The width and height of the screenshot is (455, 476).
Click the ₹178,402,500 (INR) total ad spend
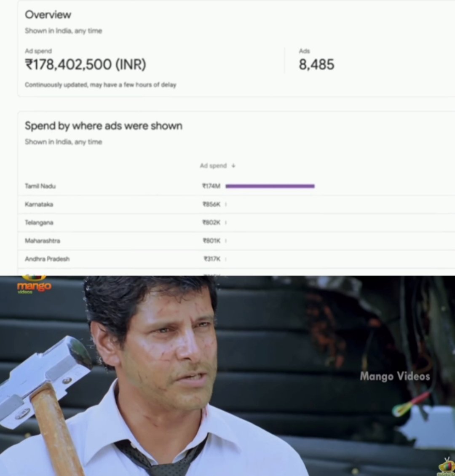tap(85, 64)
